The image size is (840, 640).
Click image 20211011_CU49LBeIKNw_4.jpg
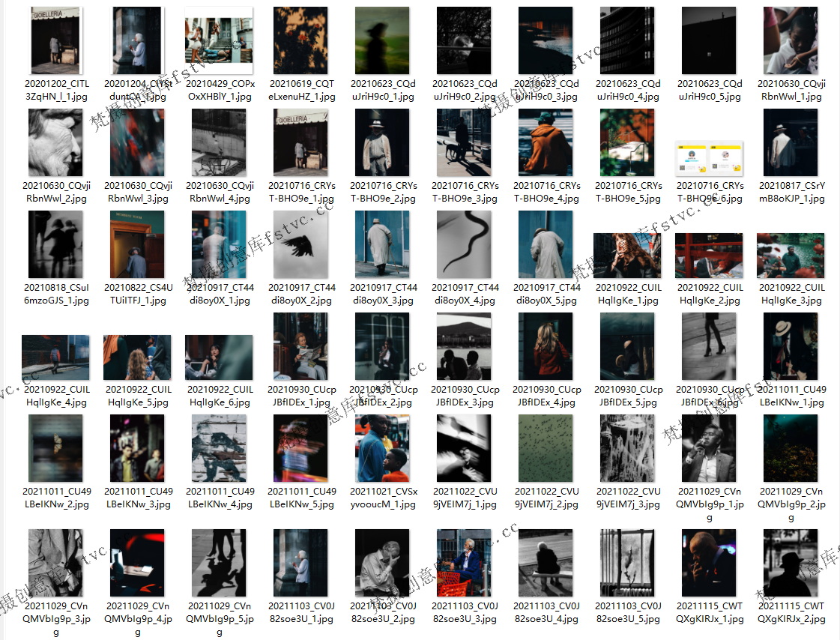point(219,448)
